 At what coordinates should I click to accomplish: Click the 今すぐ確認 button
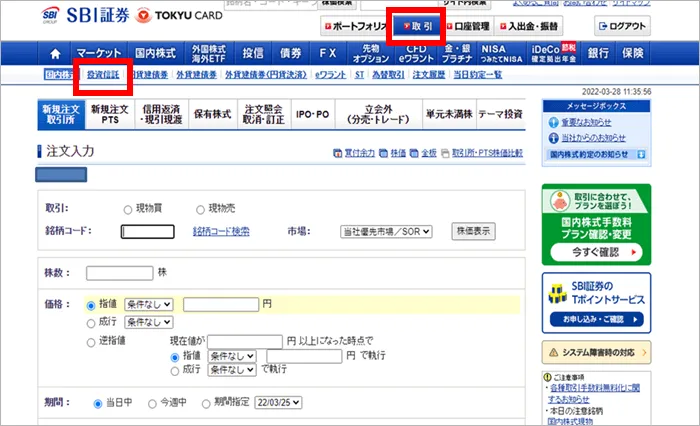(596, 252)
